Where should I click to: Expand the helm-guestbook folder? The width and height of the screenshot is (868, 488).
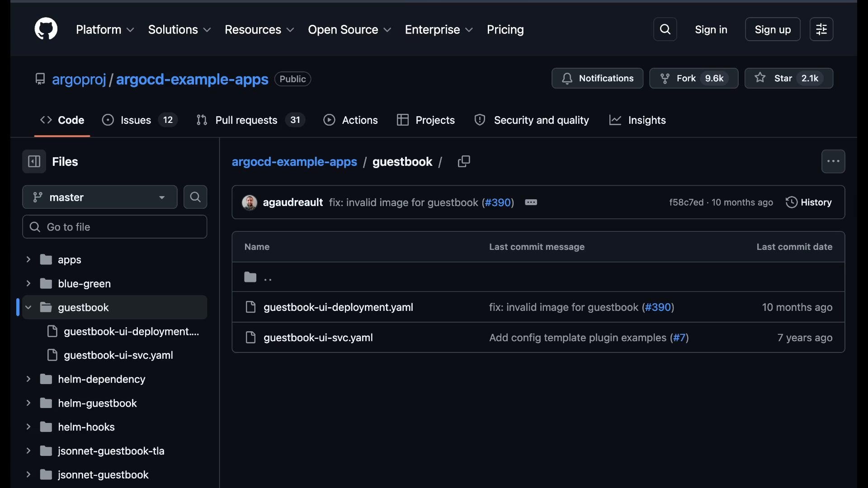pyautogui.click(x=28, y=403)
